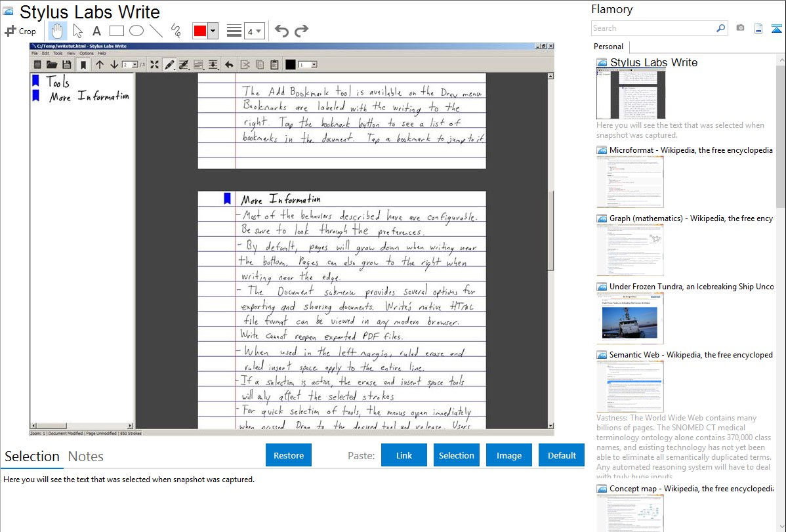The height and width of the screenshot is (532, 786).
Task: Click the clipboard paste icon
Action: point(274,65)
